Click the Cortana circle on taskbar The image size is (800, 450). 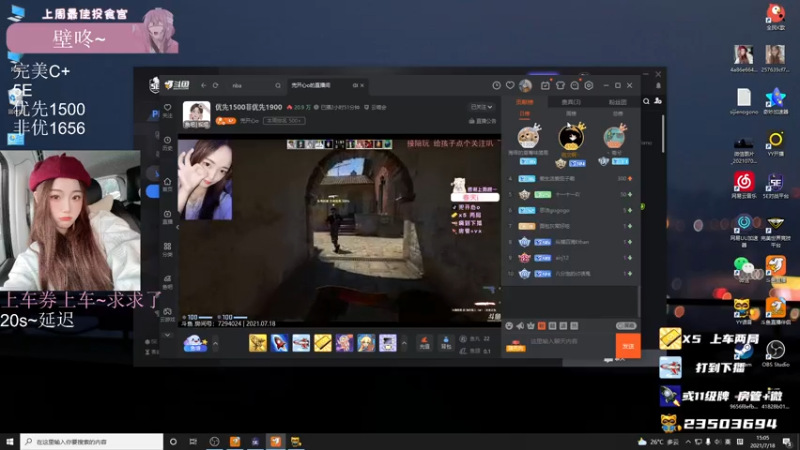pos(173,441)
